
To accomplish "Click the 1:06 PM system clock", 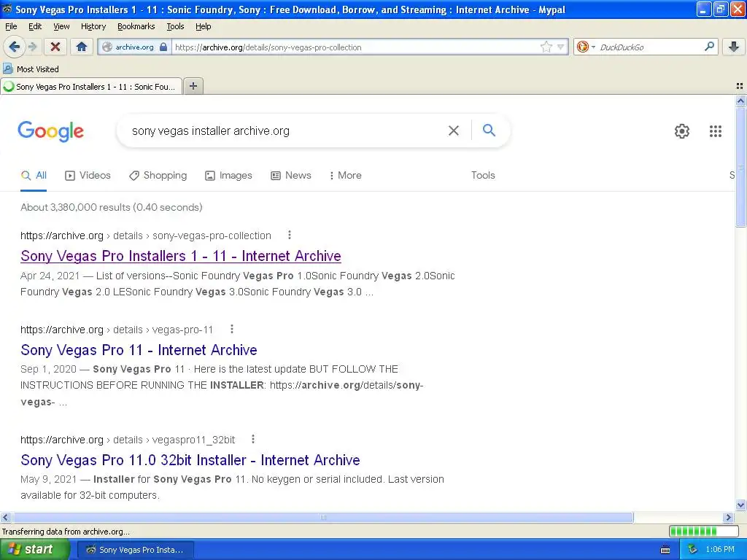I will [720, 550].
